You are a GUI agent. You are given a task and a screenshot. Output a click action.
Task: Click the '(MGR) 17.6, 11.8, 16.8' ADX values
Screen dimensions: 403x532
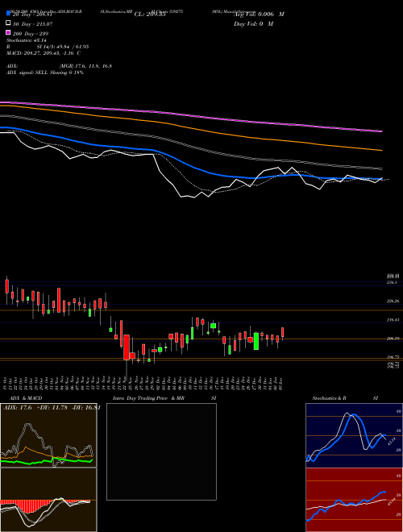tap(85, 66)
